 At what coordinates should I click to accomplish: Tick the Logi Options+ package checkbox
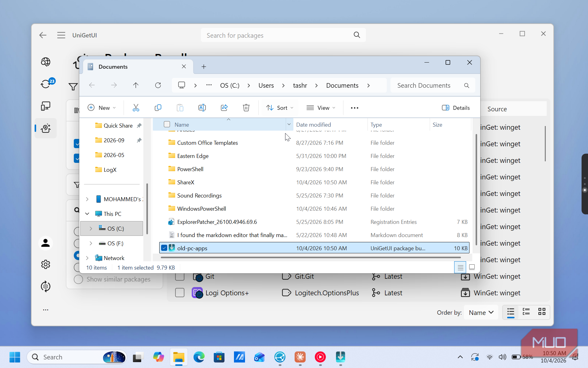coord(180,293)
